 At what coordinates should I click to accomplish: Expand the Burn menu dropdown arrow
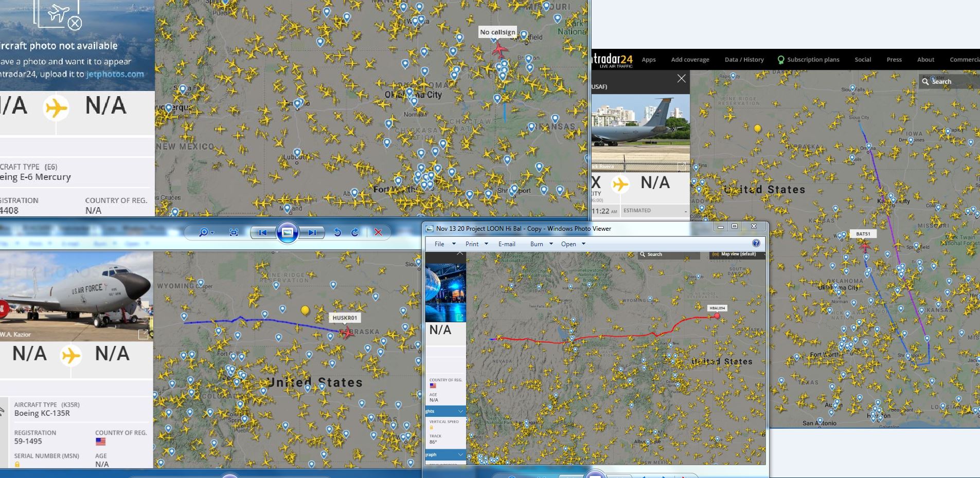point(551,244)
